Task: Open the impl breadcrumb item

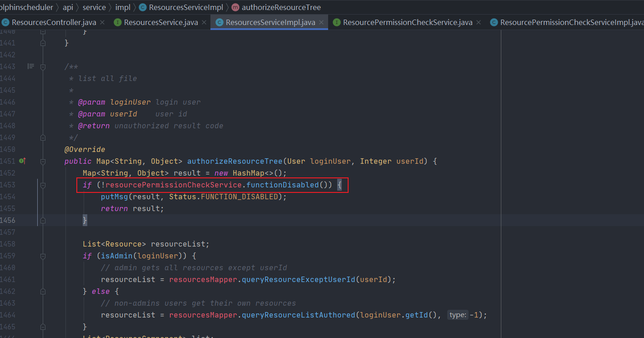Action: click(123, 7)
